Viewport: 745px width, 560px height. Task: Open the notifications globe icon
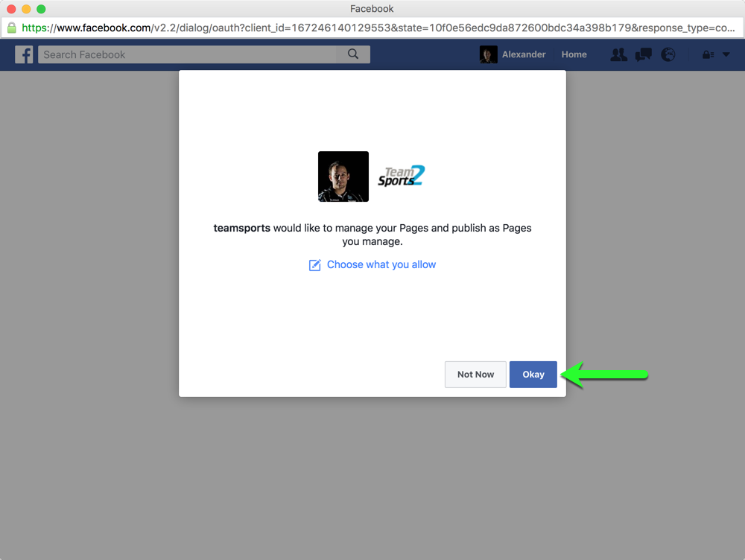pyautogui.click(x=668, y=54)
